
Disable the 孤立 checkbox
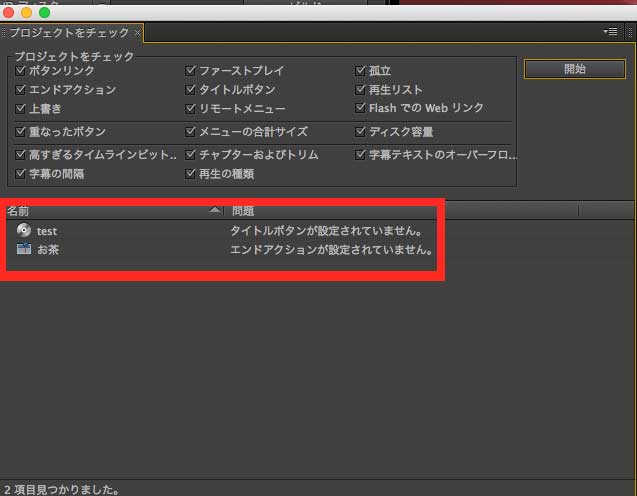361,71
